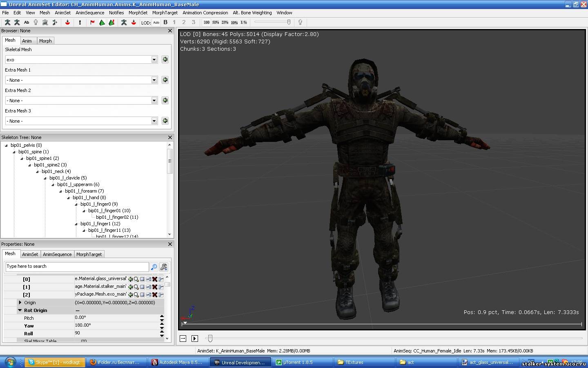Open Autodesk Maya from the taskbar

[178, 362]
